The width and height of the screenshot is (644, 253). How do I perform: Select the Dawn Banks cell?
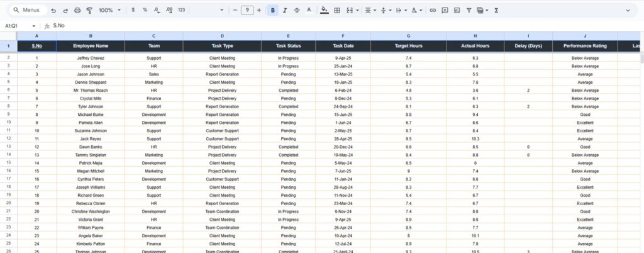click(91, 147)
